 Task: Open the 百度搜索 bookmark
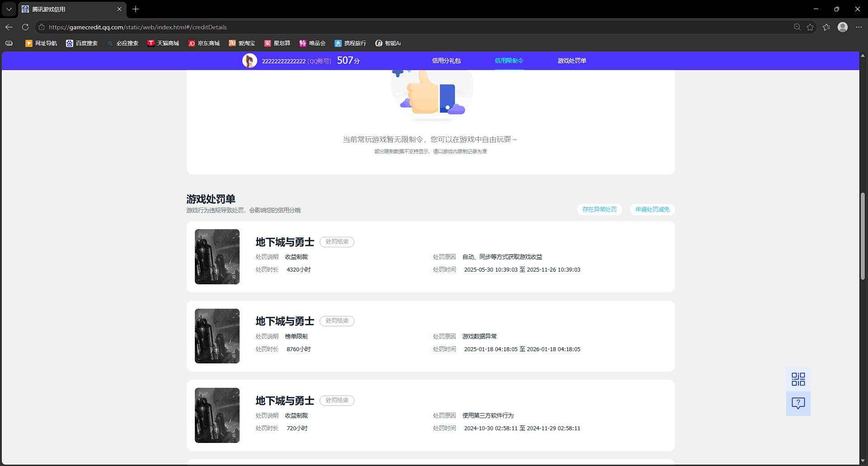(x=82, y=43)
